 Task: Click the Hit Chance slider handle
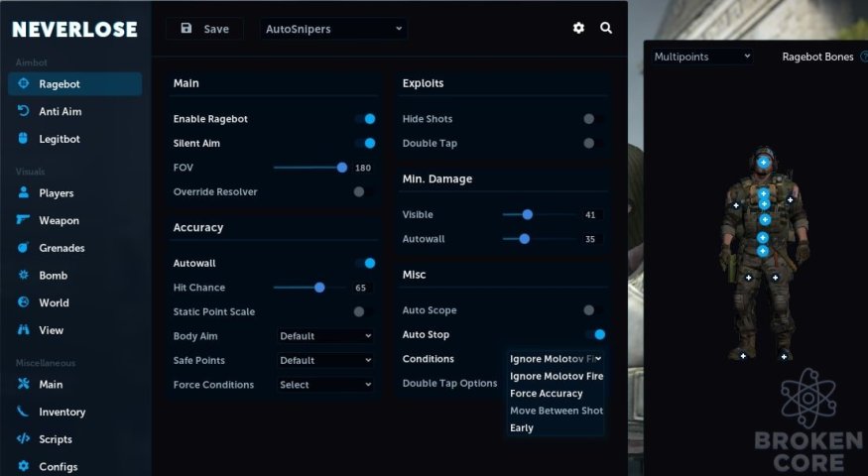tap(319, 288)
